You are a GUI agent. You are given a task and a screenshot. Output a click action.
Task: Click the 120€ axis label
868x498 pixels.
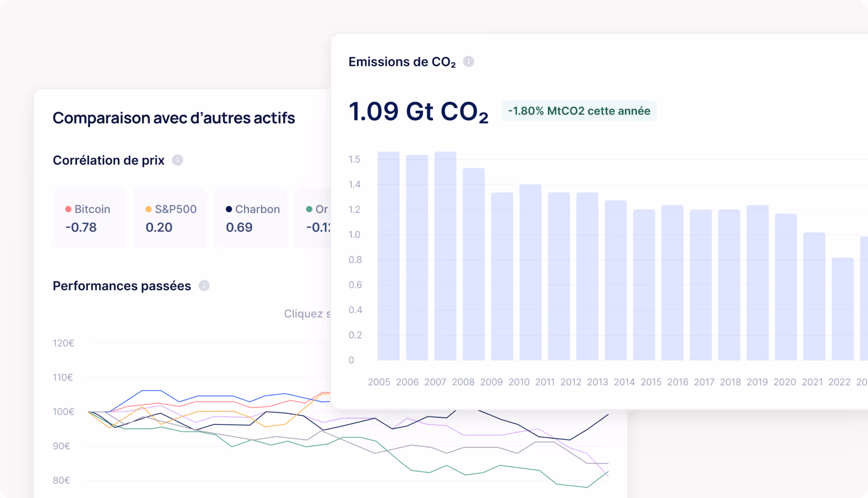pyautogui.click(x=64, y=343)
